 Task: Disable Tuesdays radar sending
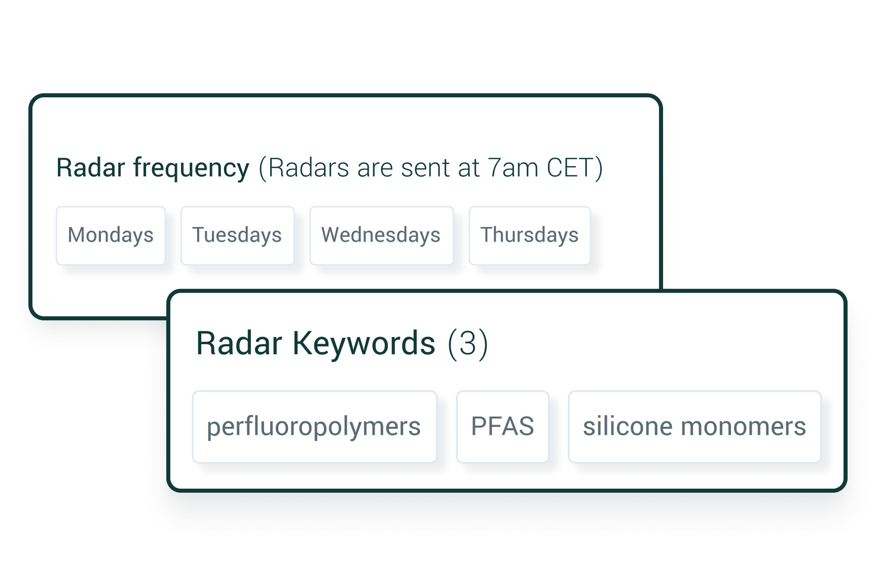[237, 235]
